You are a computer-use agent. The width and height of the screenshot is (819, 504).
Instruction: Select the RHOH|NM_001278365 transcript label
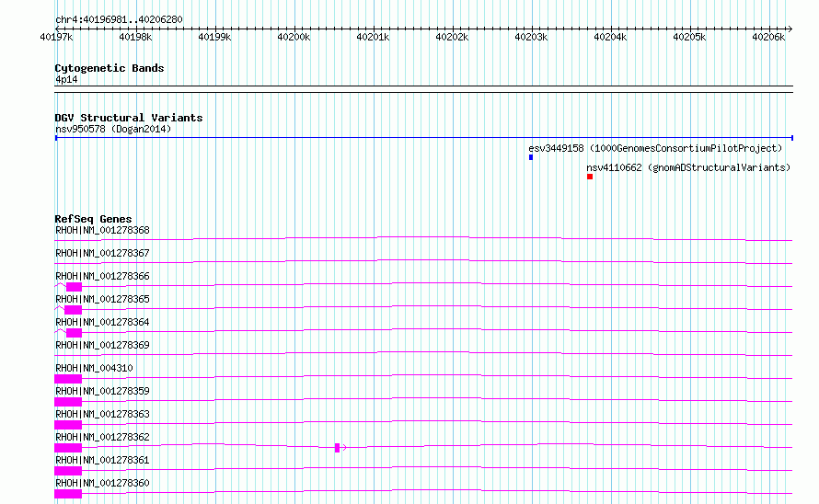102,299
